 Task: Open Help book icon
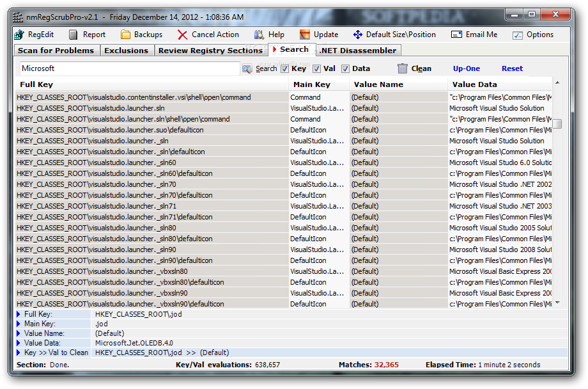tap(259, 35)
